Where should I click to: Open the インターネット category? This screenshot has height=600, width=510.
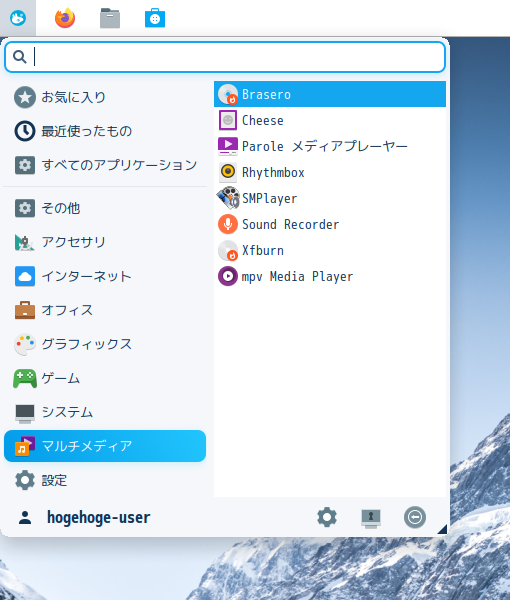pyautogui.click(x=105, y=276)
